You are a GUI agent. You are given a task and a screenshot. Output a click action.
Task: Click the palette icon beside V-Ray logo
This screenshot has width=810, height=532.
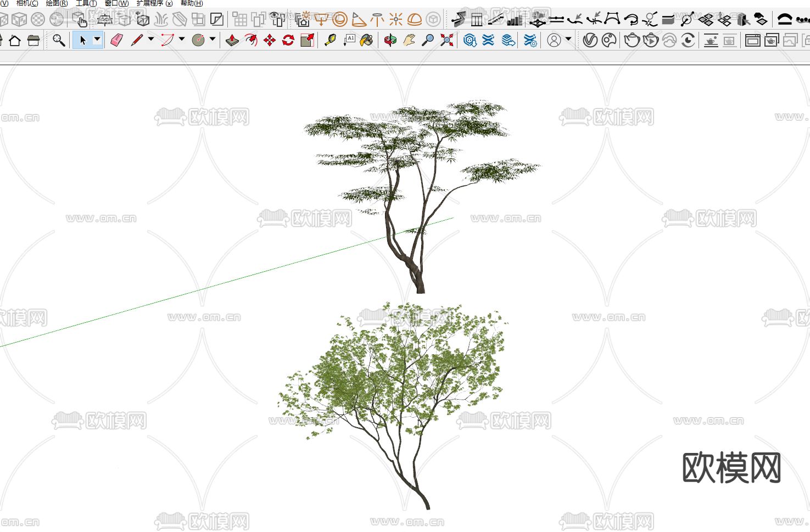pyautogui.click(x=609, y=40)
